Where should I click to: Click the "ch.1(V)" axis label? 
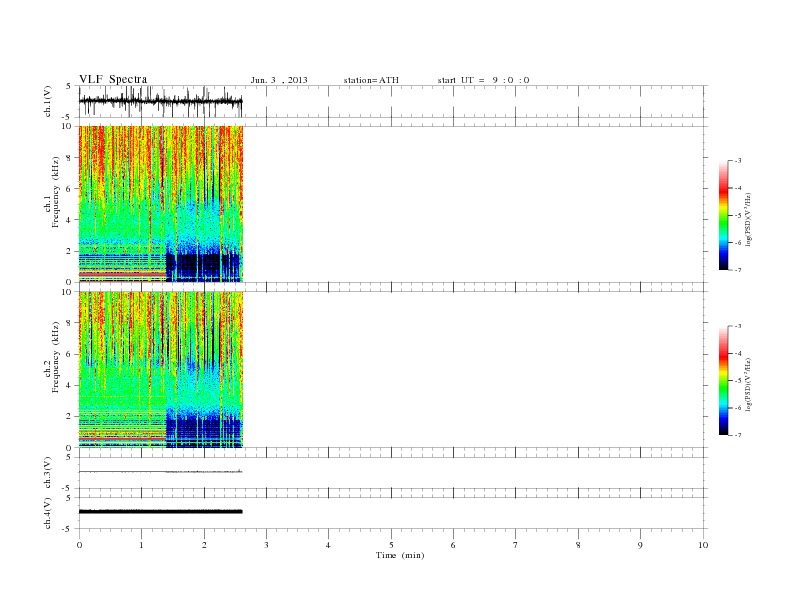click(x=48, y=101)
